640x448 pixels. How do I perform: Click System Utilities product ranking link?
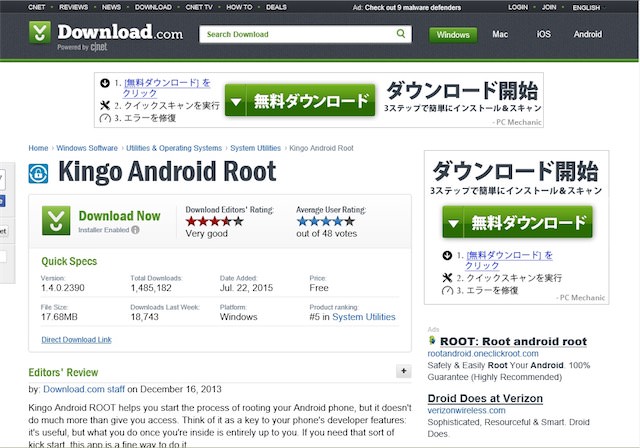click(364, 317)
